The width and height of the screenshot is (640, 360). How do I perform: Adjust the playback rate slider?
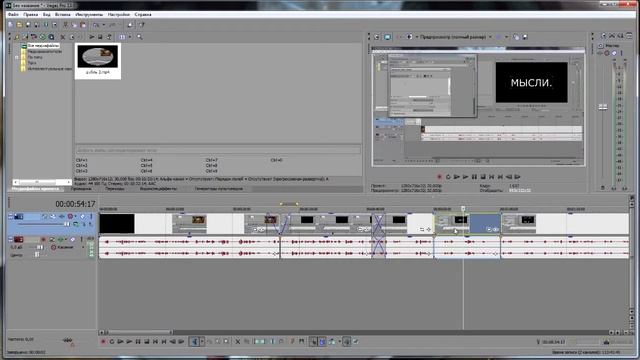pyautogui.click(x=68, y=340)
